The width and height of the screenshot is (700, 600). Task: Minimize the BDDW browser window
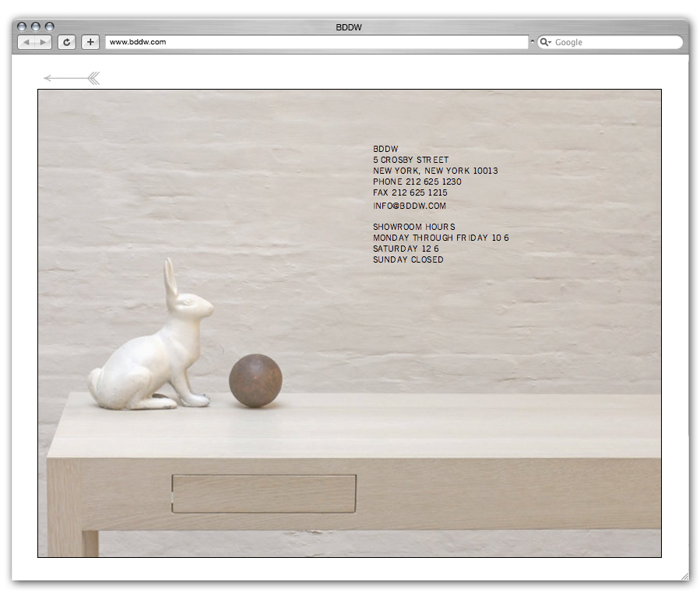tap(36, 26)
